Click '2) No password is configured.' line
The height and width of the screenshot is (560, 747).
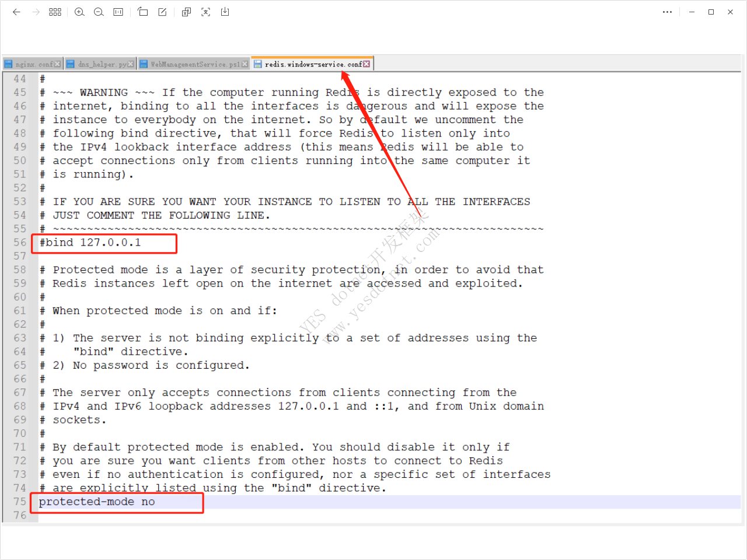144,365
